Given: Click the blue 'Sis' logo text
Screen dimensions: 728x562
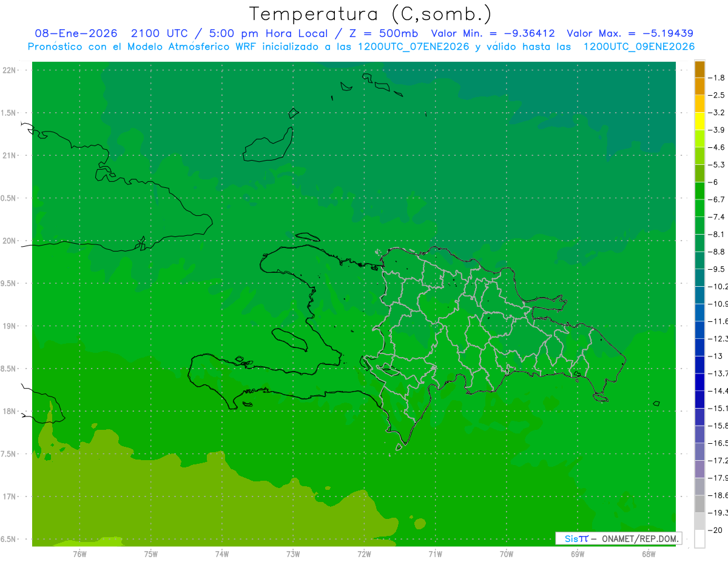Looking at the screenshot, I should pos(573,538).
